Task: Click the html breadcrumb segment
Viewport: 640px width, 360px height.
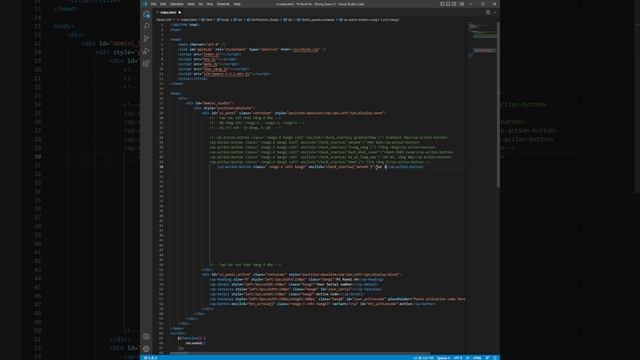Action: [x=208, y=20]
